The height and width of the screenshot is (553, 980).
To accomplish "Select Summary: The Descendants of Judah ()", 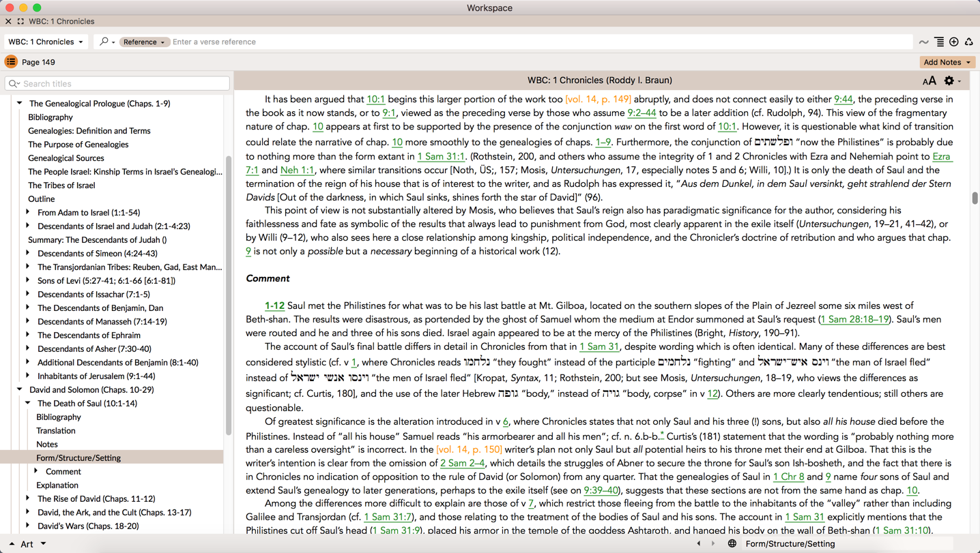I will coord(98,239).
